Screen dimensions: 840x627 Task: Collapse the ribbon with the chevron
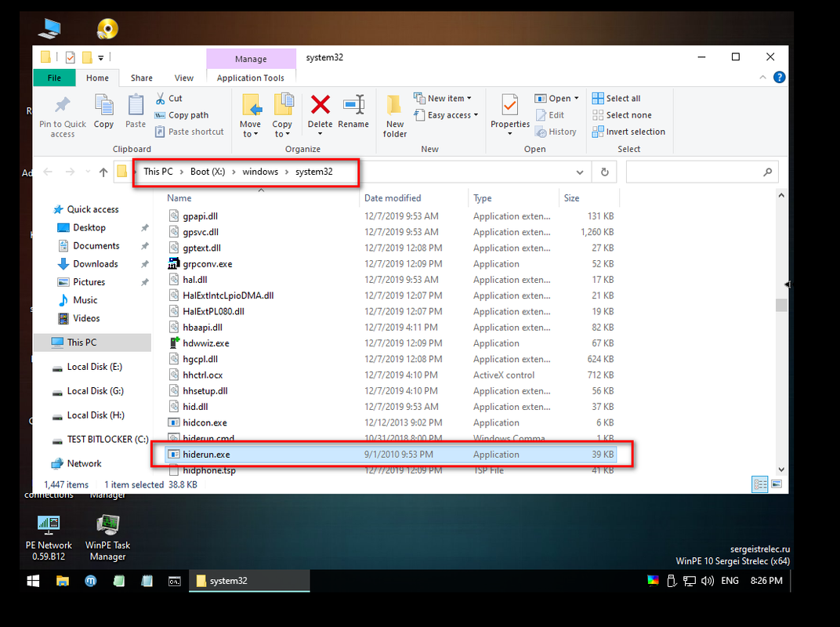[x=763, y=78]
